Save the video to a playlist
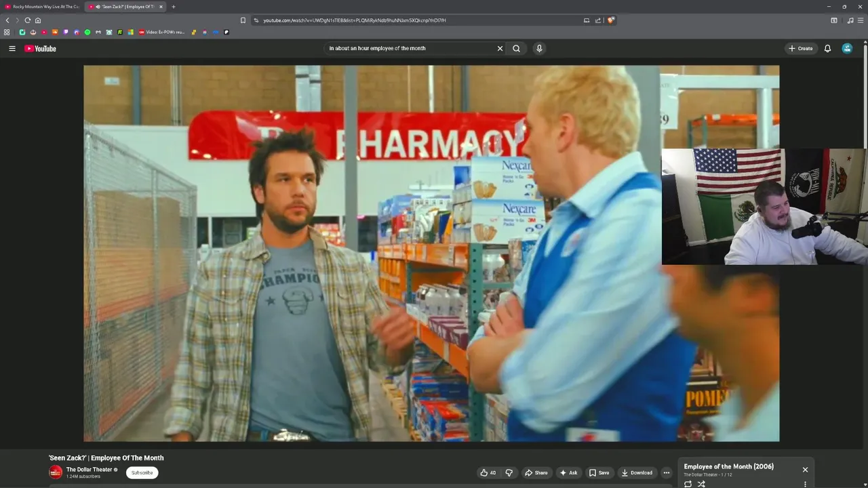 click(x=599, y=472)
